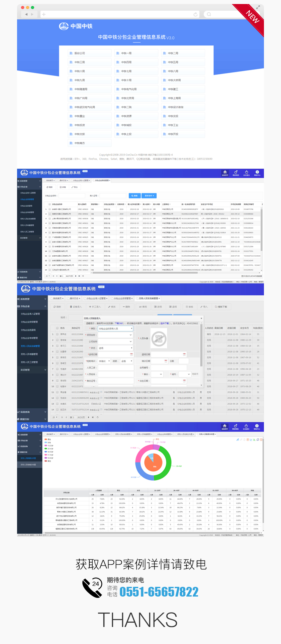Open the calendar icon in the 退场日期 field
This screenshot has width=281, height=644.
[x=184, y=354]
